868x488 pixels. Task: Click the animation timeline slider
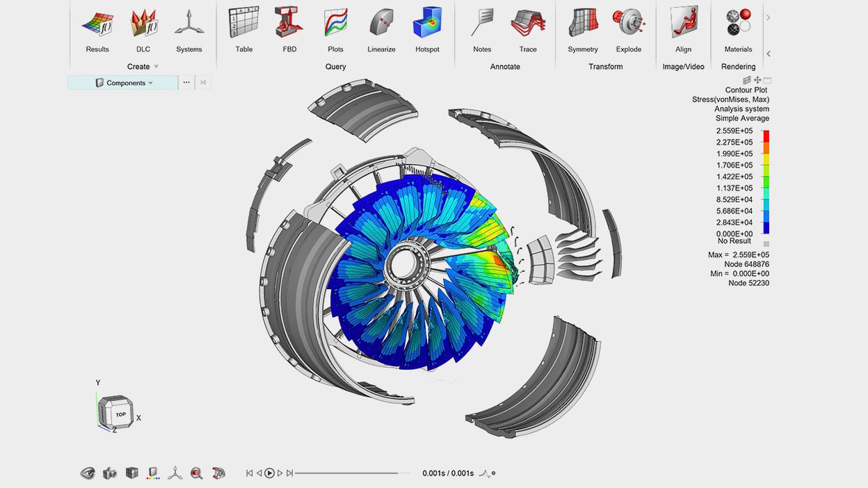(348, 473)
